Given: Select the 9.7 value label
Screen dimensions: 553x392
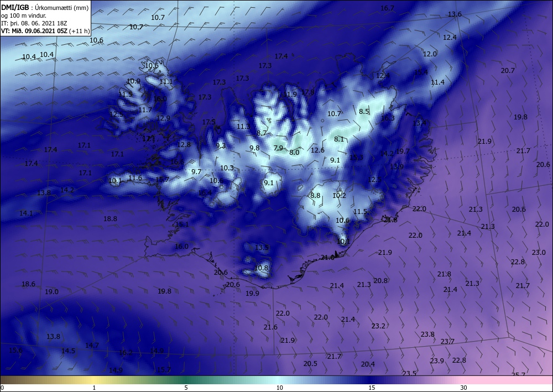Looking at the screenshot, I should (x=196, y=172).
